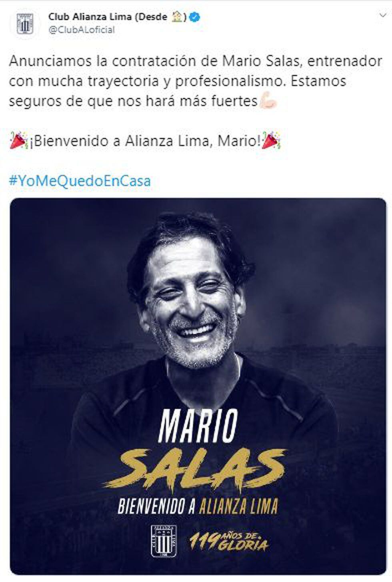Click the #YoMeQuedoEnCasa hashtag
Image resolution: width=392 pixels, height=582 pixels.
[x=80, y=181]
